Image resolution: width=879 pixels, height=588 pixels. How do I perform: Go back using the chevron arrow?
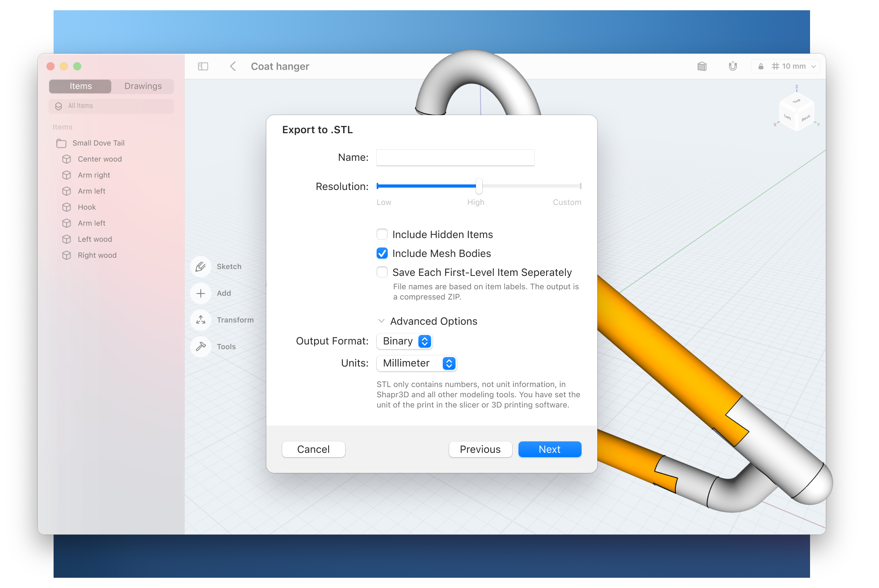233,66
